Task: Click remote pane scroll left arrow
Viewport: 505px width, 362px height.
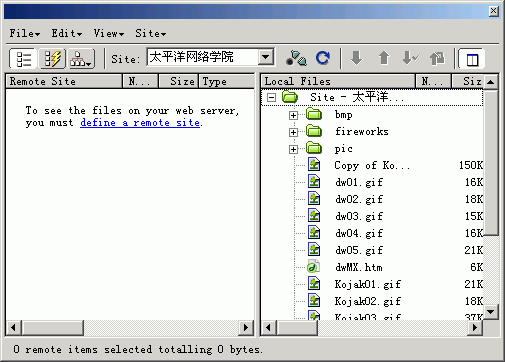Action: coord(13,328)
